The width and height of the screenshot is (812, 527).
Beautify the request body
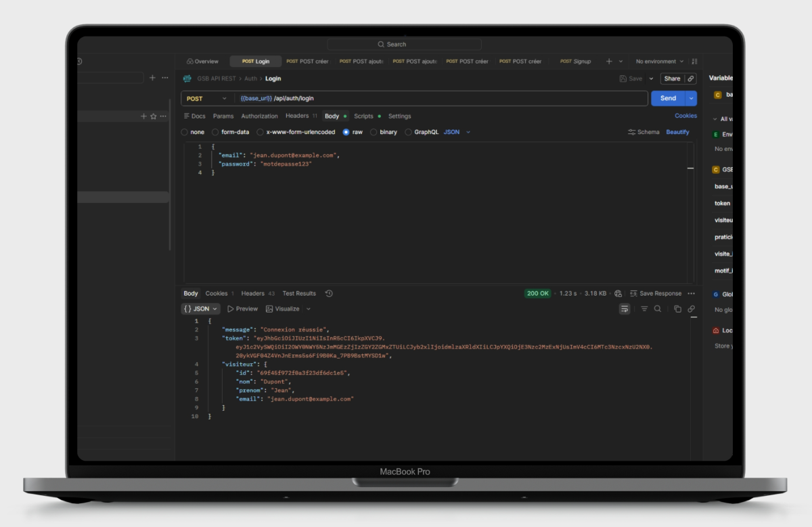(x=677, y=132)
